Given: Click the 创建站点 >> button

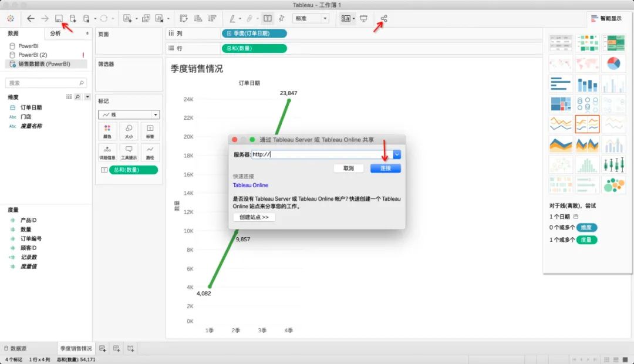Looking at the screenshot, I should (x=254, y=217).
